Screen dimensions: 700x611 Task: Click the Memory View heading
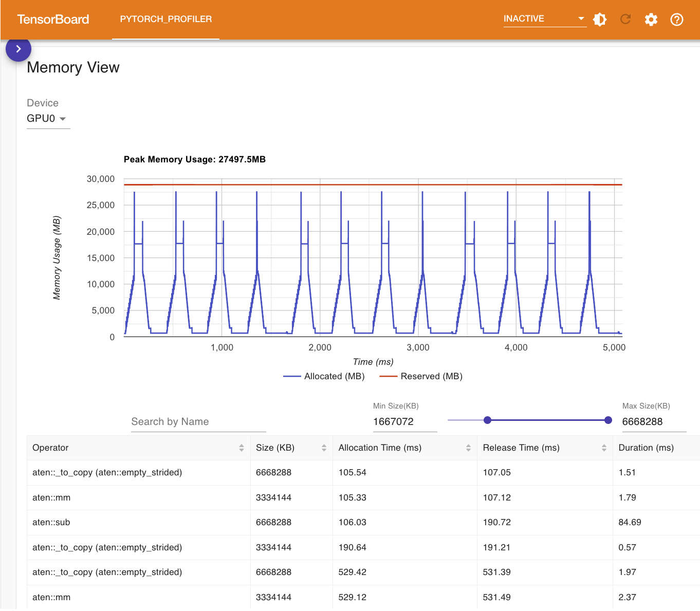click(73, 68)
